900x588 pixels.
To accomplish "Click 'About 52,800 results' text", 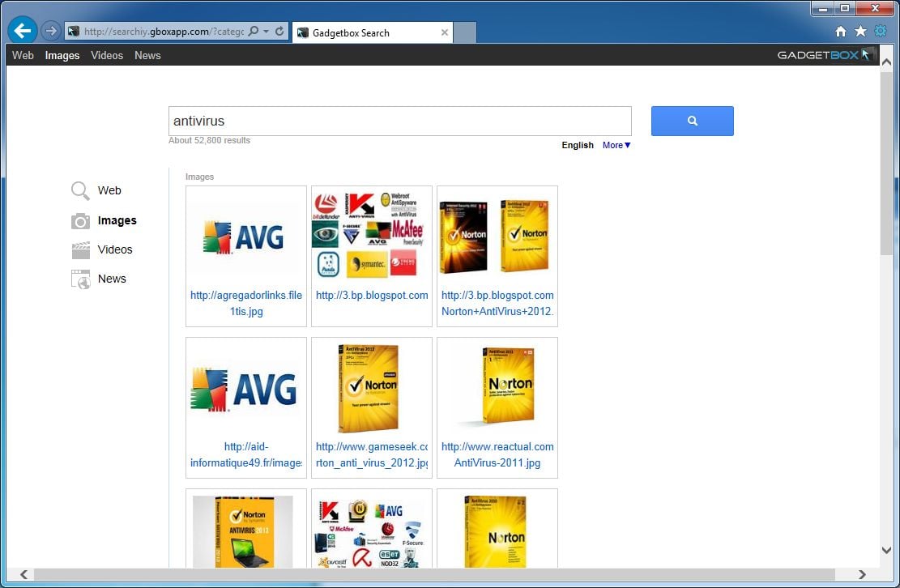I will [210, 141].
